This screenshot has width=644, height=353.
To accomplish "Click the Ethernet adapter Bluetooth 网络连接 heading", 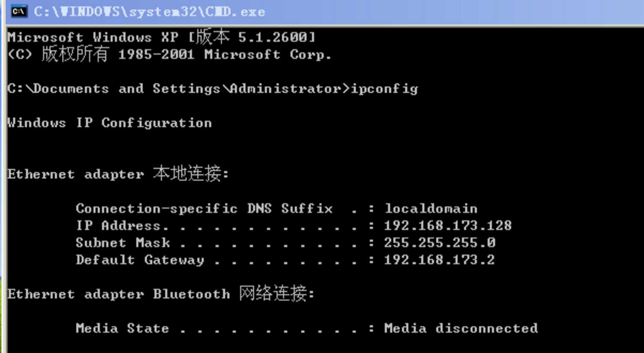I will 161,294.
